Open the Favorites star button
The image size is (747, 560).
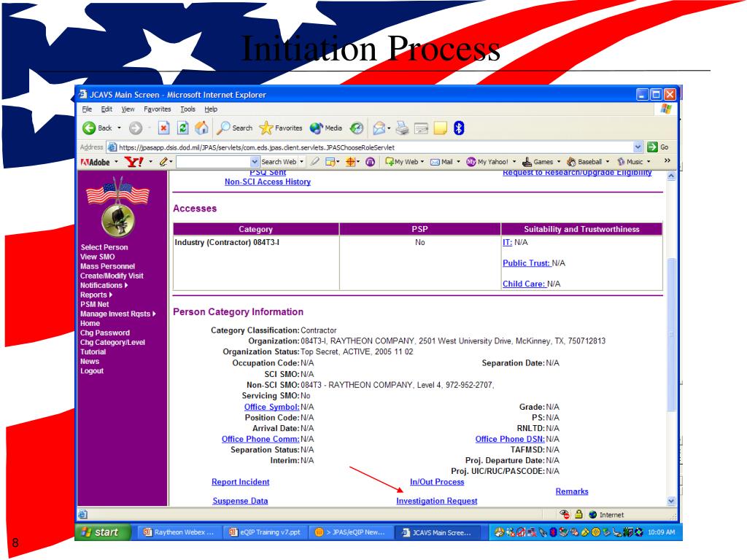point(281,128)
